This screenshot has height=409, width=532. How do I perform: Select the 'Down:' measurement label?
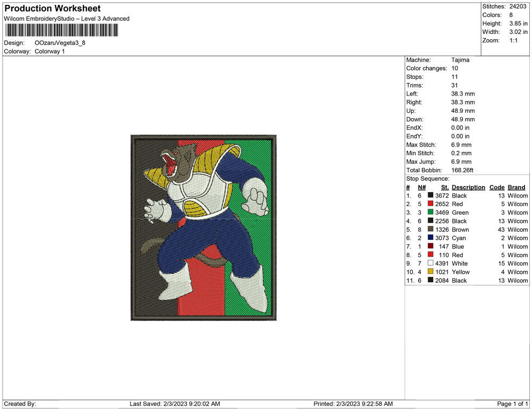(415, 119)
